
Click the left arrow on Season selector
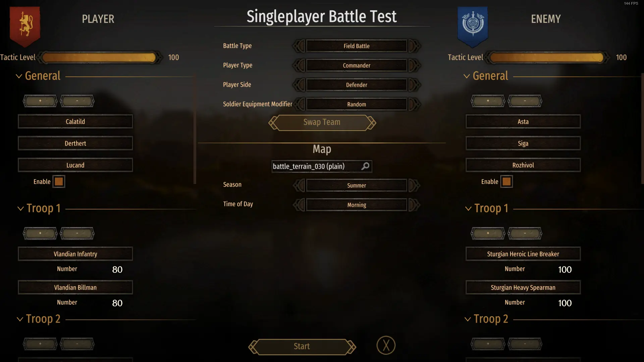(x=299, y=185)
